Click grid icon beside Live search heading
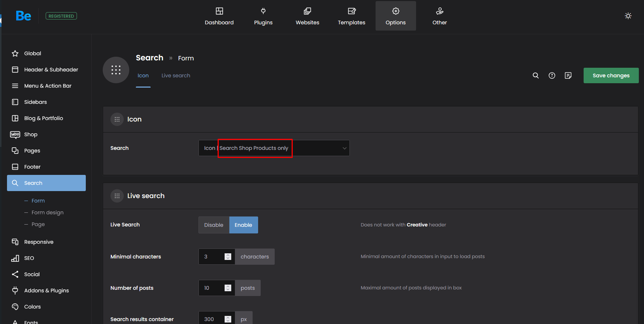This screenshot has height=324, width=644. pos(117,196)
